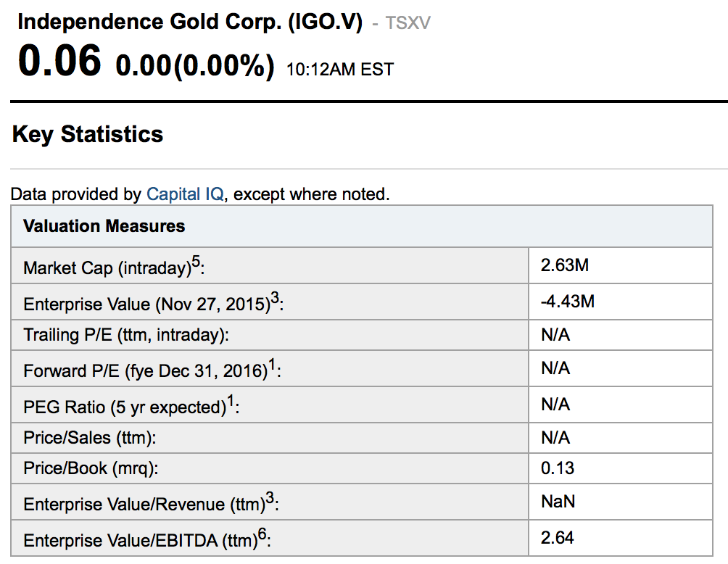Click the TSXV exchange label
Viewport: 728px width, 564px height.
pyautogui.click(x=408, y=23)
